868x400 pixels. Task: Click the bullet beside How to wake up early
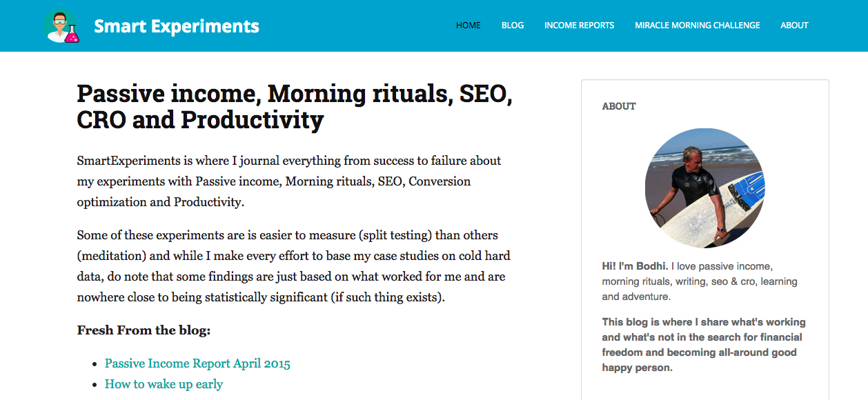click(95, 385)
